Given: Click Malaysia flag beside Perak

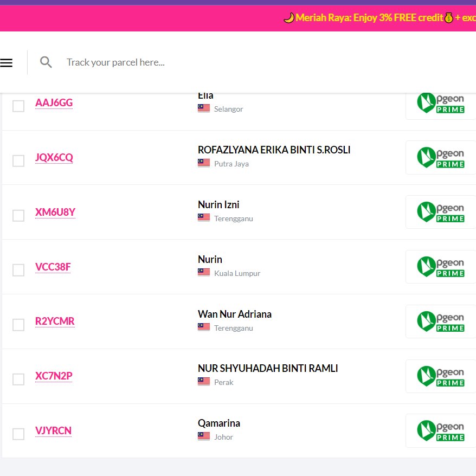Looking at the screenshot, I should click(204, 381).
